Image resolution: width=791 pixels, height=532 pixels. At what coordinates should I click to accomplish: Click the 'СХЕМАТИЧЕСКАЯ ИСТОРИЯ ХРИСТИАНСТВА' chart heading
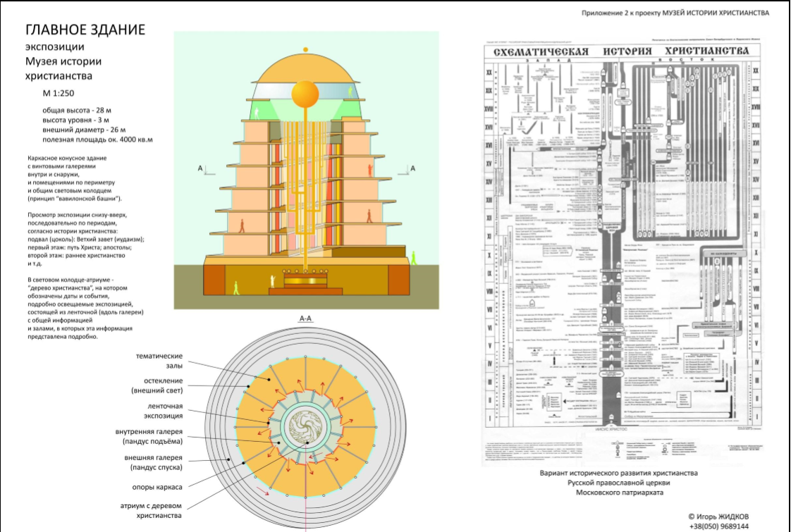(x=620, y=52)
